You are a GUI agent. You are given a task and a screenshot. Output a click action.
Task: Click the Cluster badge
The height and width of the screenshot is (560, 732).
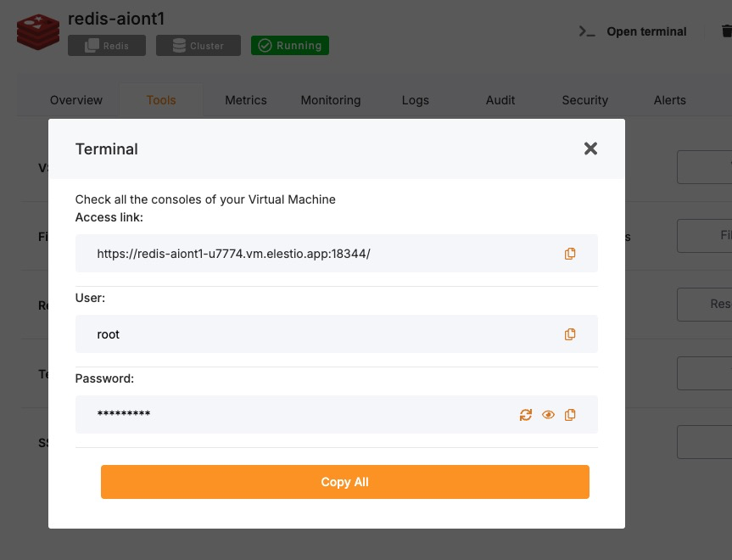click(198, 46)
